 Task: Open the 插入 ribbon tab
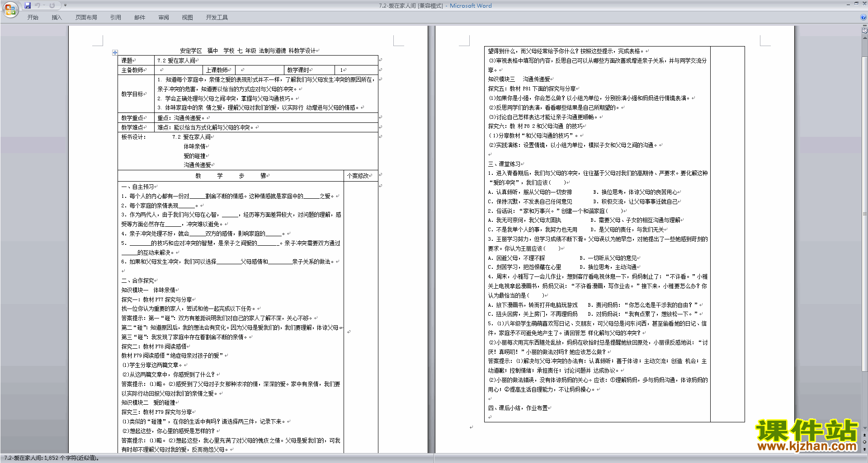click(x=57, y=17)
